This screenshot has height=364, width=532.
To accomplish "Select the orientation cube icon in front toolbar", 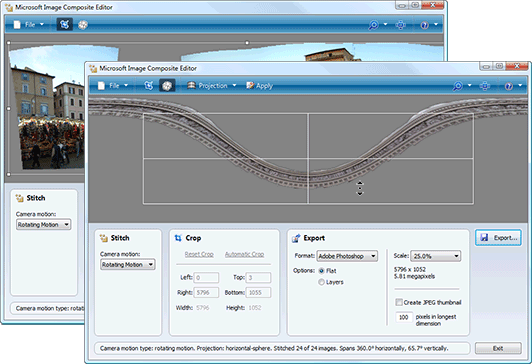I will pos(167,85).
